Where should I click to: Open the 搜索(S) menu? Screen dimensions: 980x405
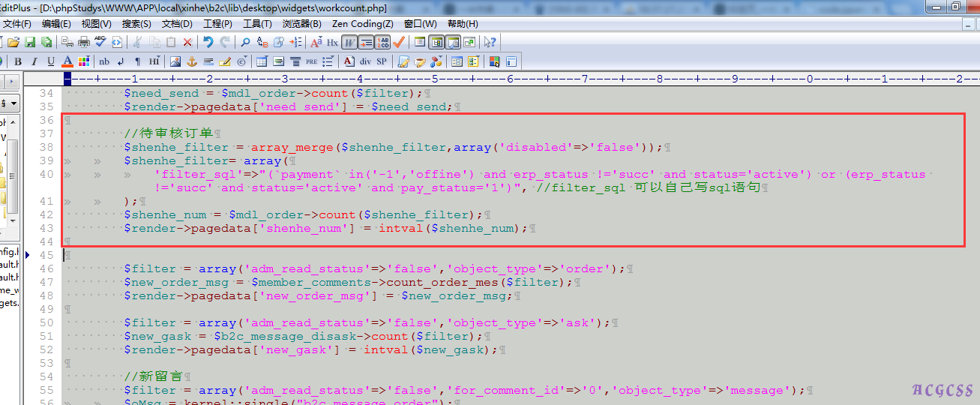point(136,24)
